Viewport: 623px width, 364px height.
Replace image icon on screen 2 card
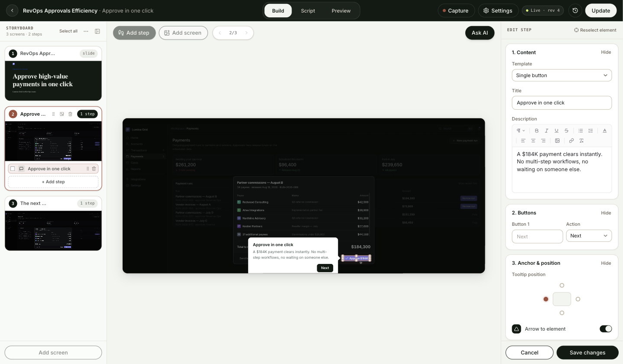pyautogui.click(x=62, y=114)
